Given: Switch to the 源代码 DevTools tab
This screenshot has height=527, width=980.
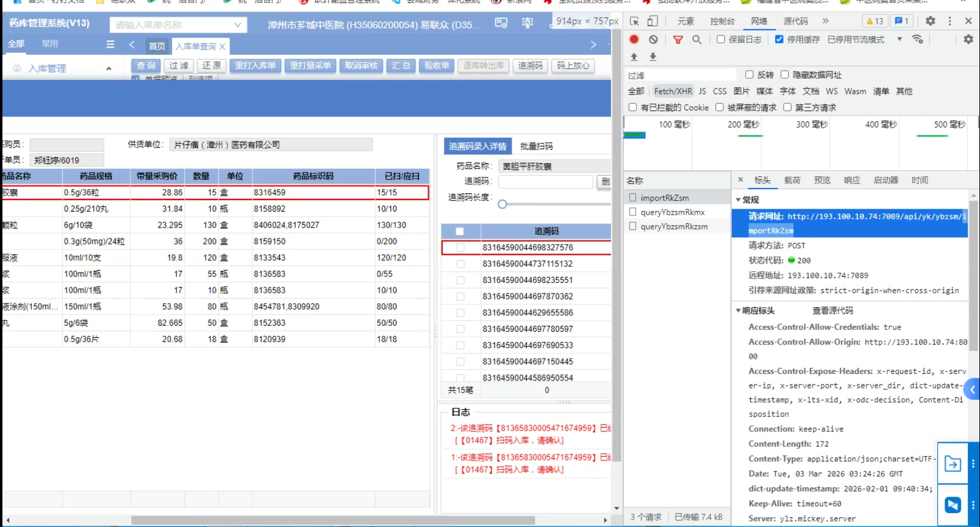Looking at the screenshot, I should pos(796,21).
